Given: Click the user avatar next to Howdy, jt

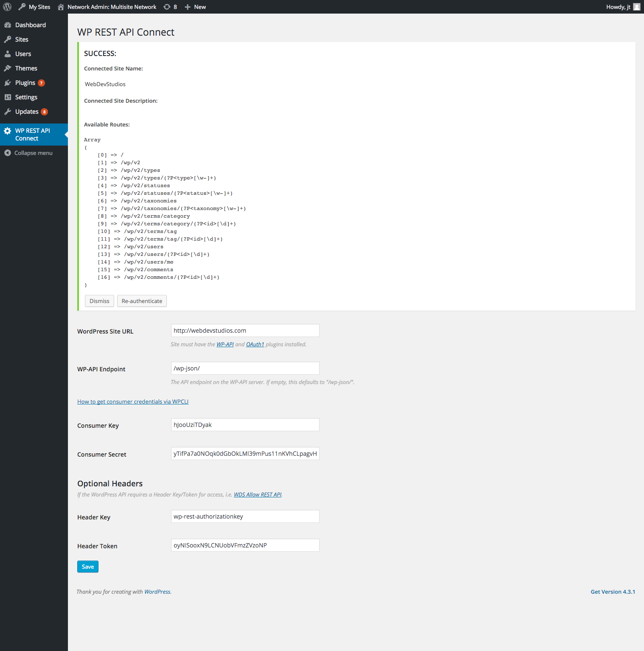Looking at the screenshot, I should coord(637,7).
